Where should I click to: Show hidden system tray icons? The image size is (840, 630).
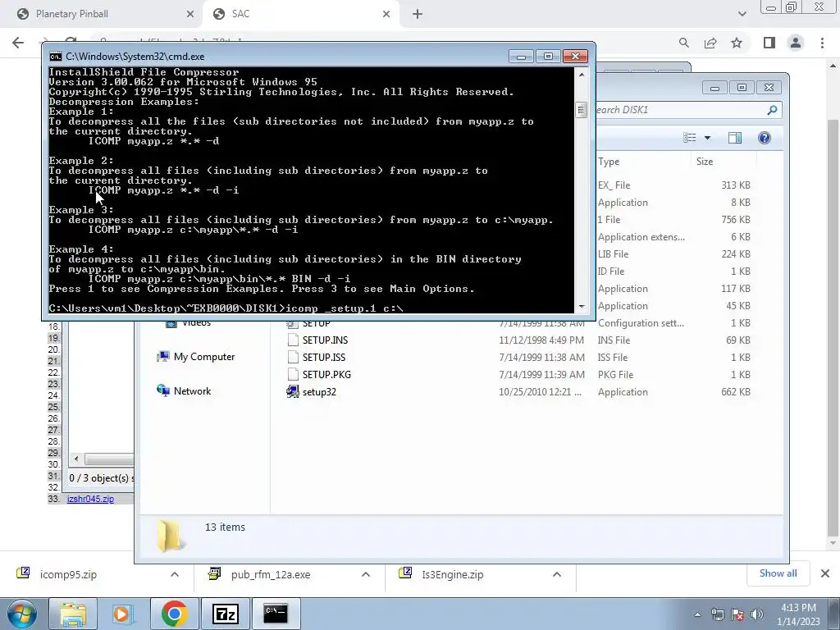[x=697, y=614]
